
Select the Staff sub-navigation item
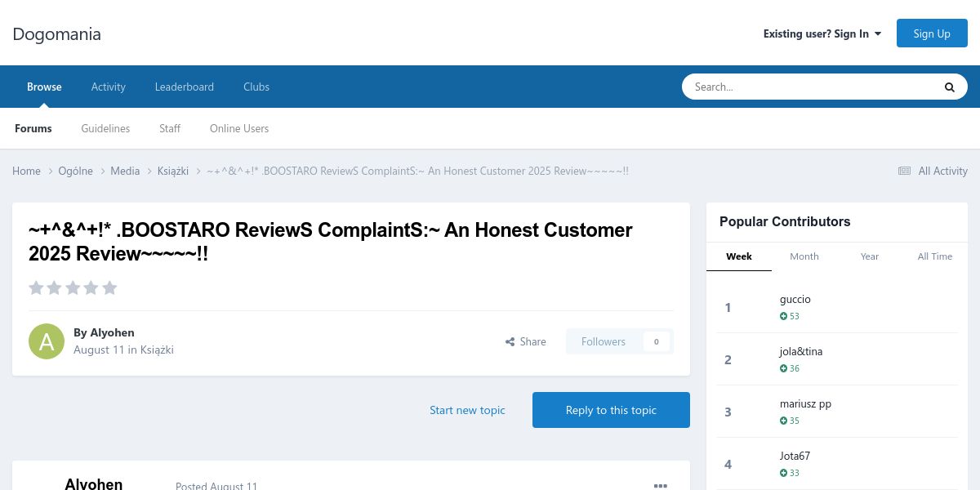(170, 128)
